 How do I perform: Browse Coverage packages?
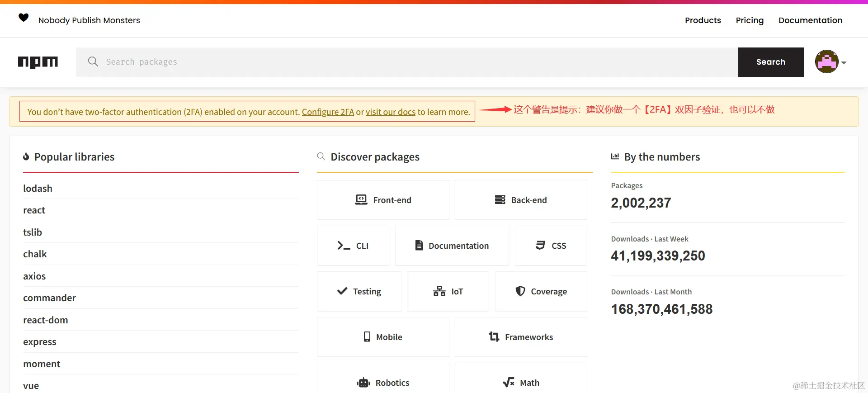pyautogui.click(x=541, y=291)
